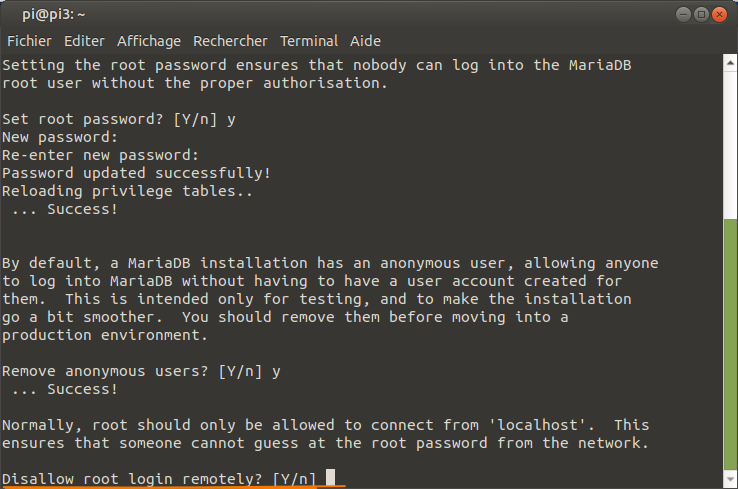The height and width of the screenshot is (489, 738).
Task: Open the Editer menu
Action: [84, 41]
